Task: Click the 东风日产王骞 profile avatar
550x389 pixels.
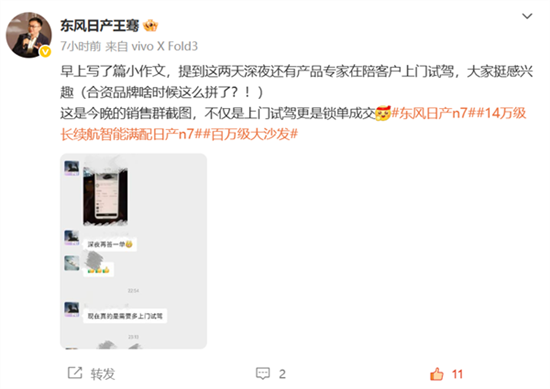Action: (29, 35)
